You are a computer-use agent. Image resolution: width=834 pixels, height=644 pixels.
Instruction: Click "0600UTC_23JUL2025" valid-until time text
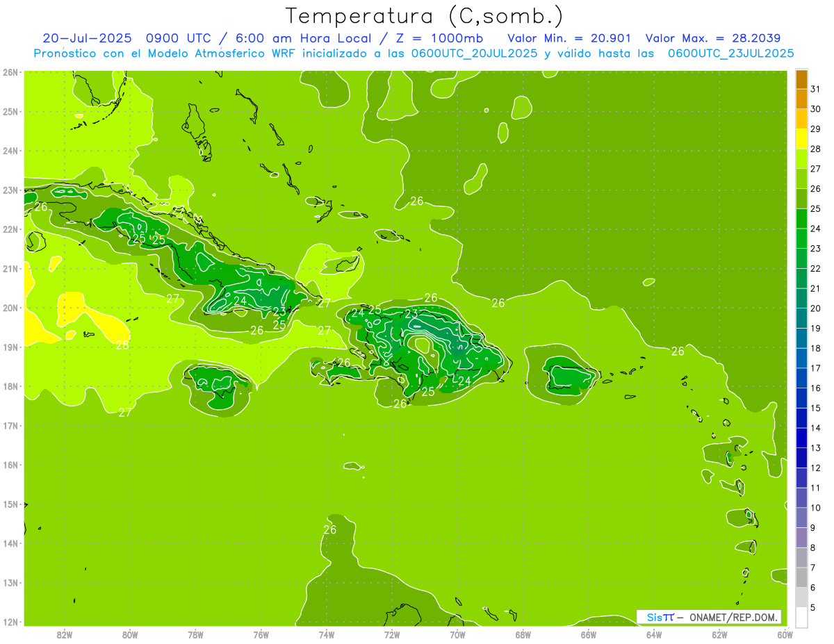pos(730,53)
